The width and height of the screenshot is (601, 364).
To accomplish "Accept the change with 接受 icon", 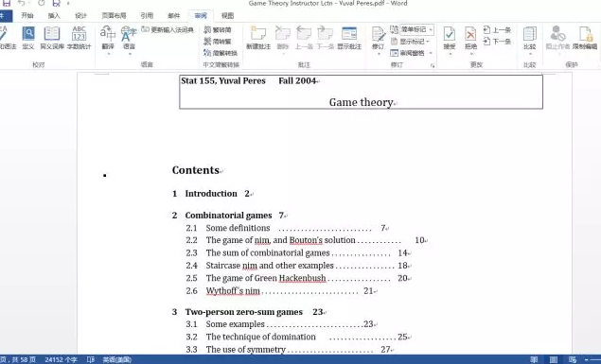I will click(x=450, y=38).
